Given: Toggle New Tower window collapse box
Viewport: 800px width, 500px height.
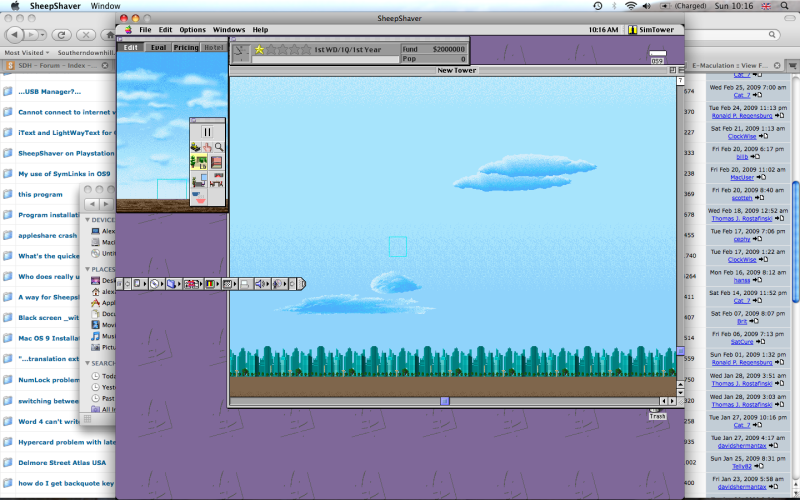Looking at the screenshot, I should (x=682, y=70).
